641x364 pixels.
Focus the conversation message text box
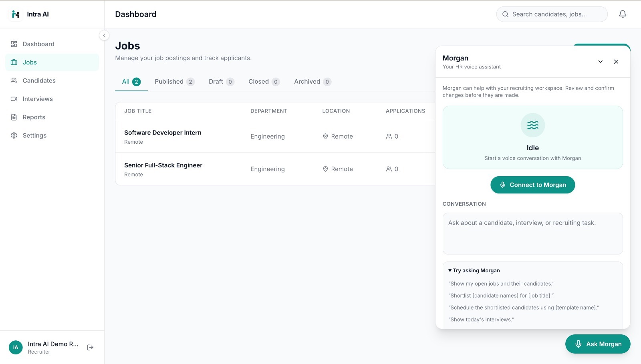click(533, 233)
